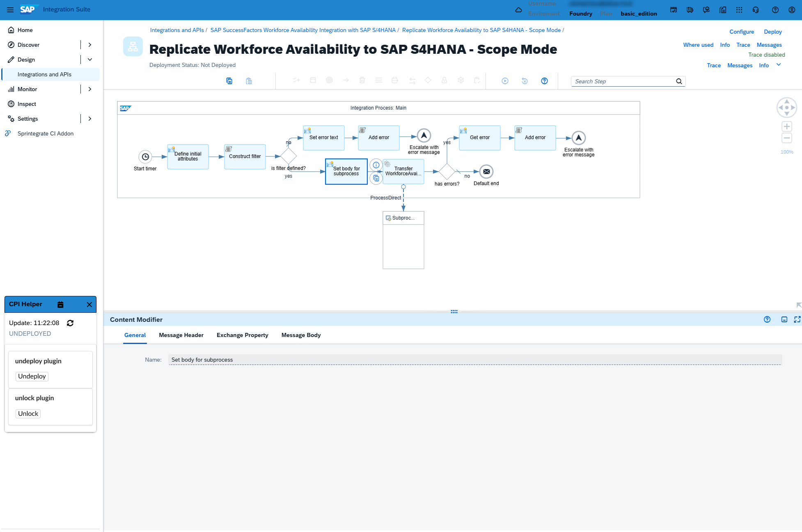This screenshot has height=532, width=802.
Task: Click the Search Step input field
Action: coord(623,81)
